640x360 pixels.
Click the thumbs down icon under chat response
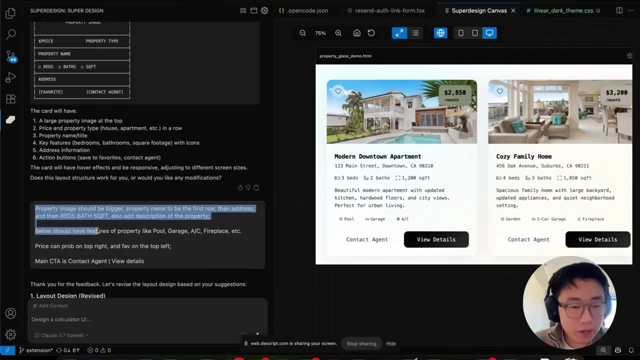point(248,188)
